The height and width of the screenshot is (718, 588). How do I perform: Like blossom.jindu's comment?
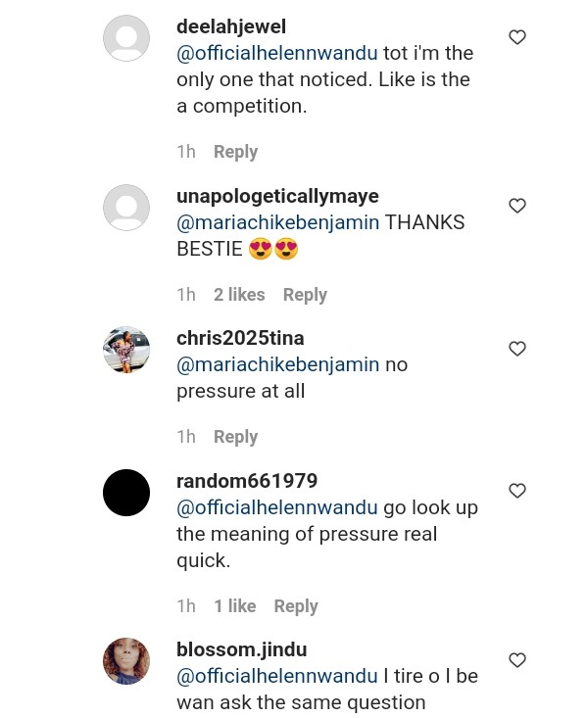click(517, 660)
